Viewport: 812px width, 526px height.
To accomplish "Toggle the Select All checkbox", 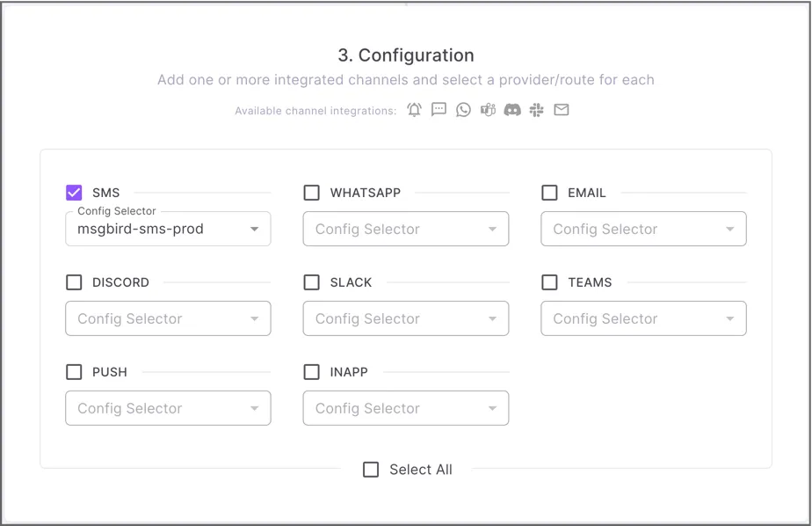I will [371, 470].
